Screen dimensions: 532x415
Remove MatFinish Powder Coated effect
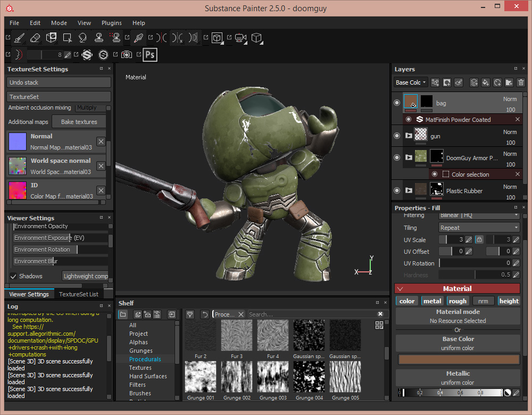pos(518,119)
